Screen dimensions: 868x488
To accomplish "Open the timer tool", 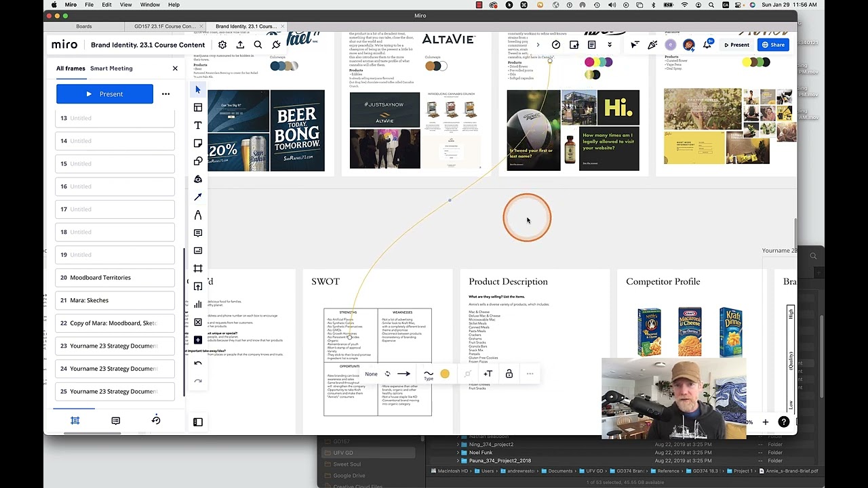I will click(x=556, y=45).
